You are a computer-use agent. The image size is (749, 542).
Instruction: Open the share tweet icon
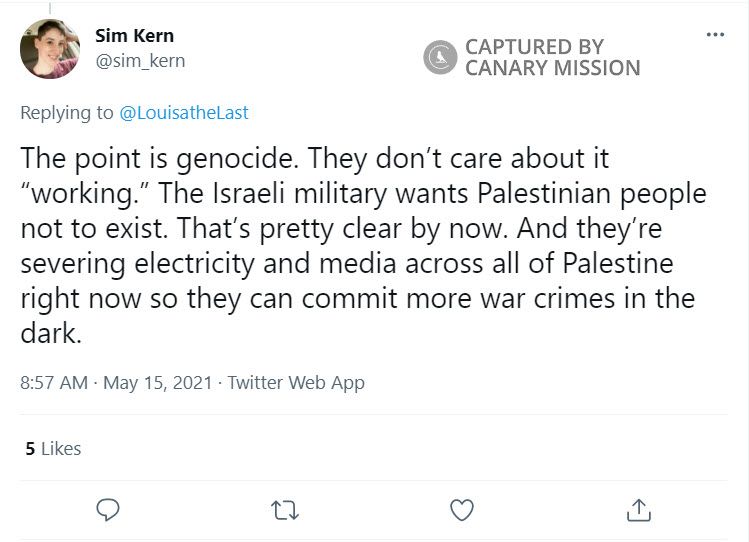[638, 510]
